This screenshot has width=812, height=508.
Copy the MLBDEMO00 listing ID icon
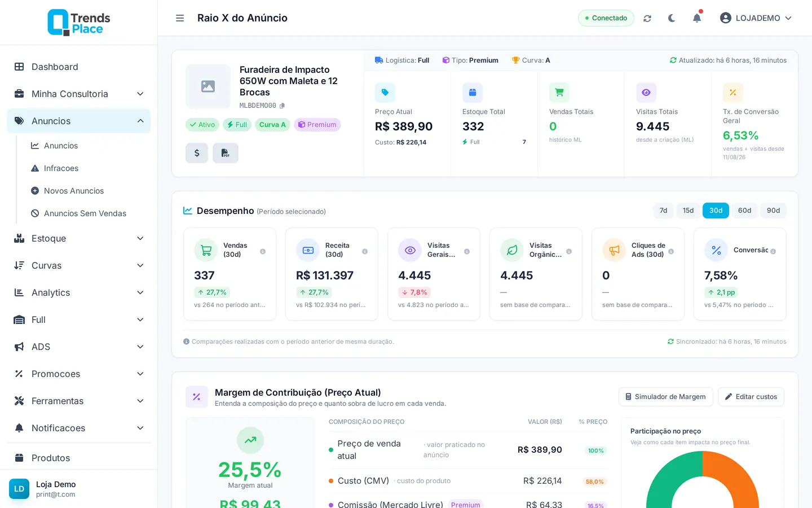click(x=282, y=106)
